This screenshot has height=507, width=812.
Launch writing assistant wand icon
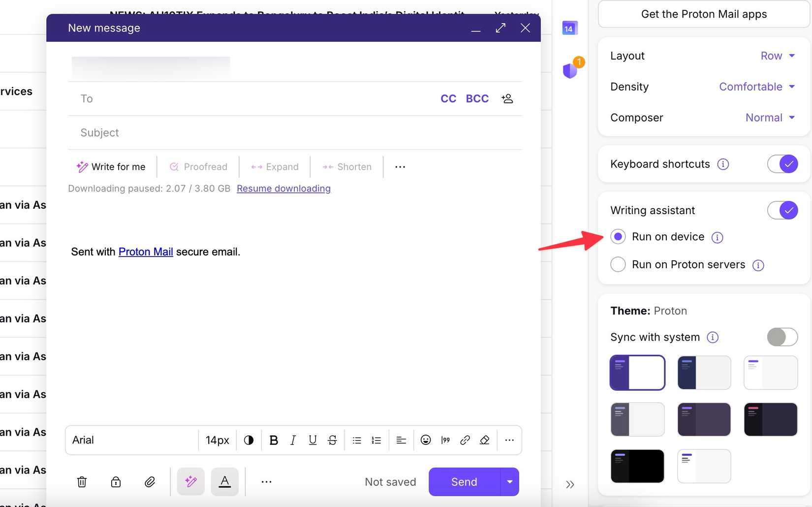coord(190,482)
